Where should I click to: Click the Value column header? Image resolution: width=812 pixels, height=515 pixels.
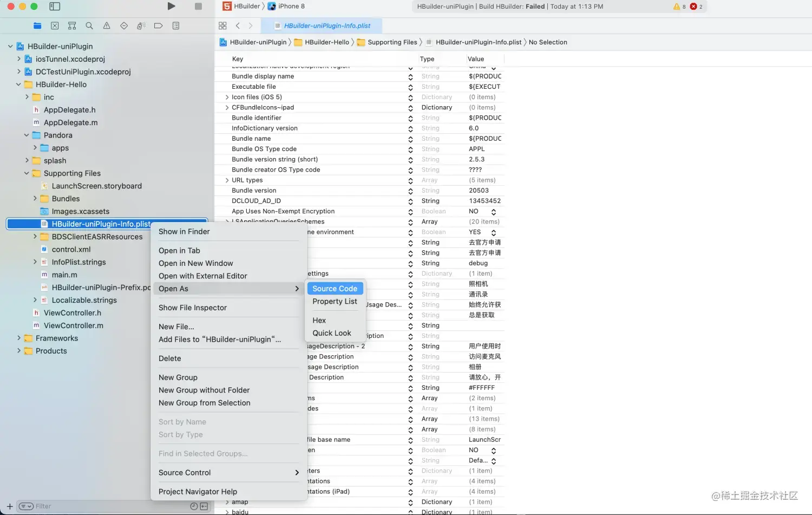pos(476,59)
